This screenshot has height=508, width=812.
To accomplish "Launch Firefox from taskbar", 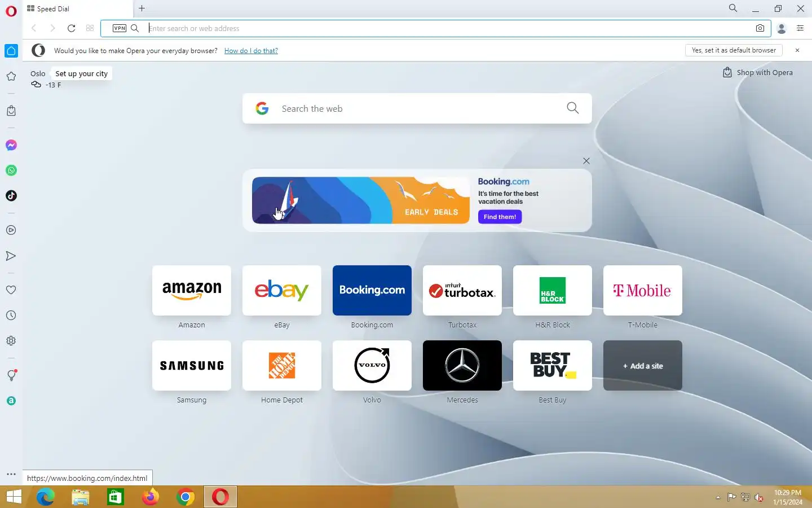I will 150,497.
